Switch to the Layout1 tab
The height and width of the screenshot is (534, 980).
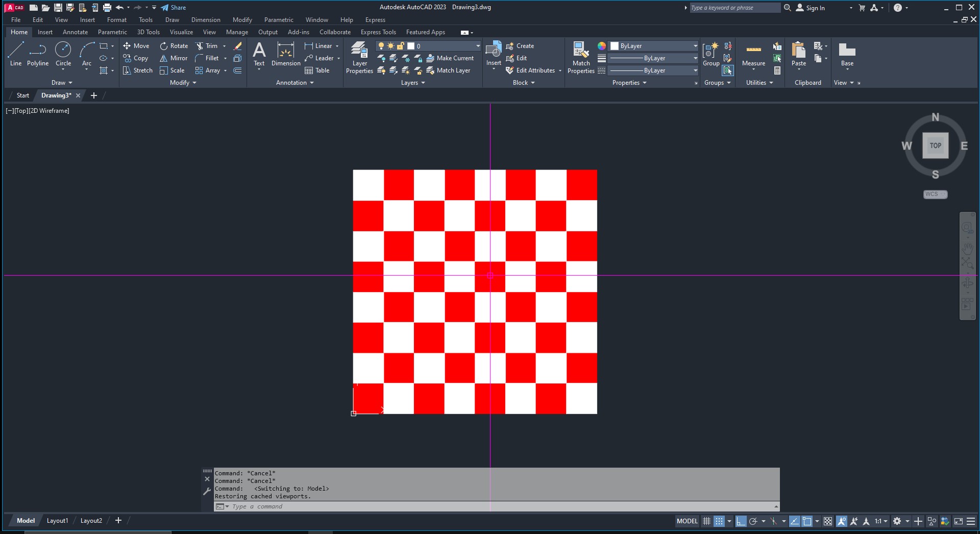coord(57,521)
